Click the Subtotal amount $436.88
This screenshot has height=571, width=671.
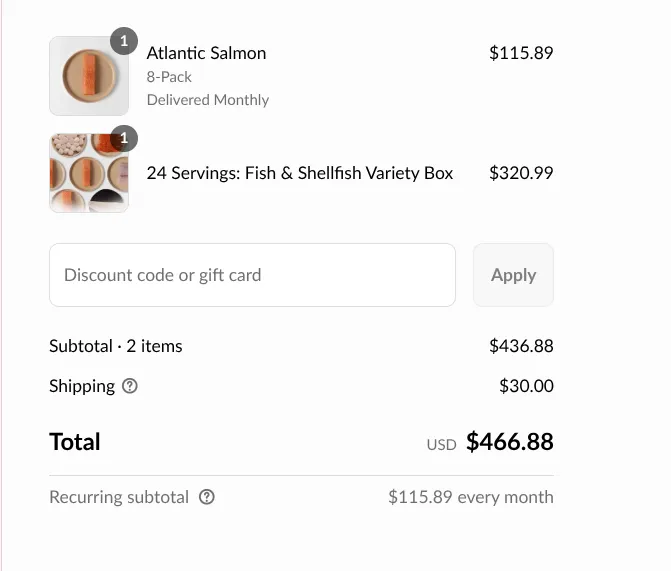coord(520,346)
